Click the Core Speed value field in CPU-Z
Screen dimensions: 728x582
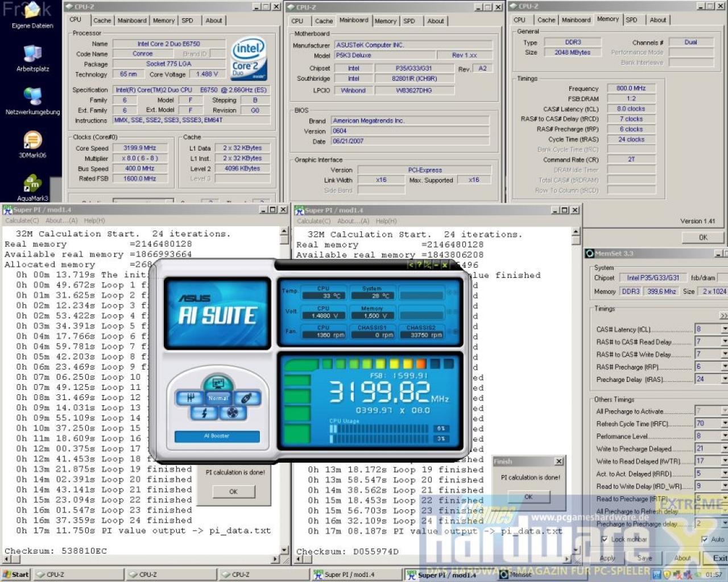pos(140,148)
